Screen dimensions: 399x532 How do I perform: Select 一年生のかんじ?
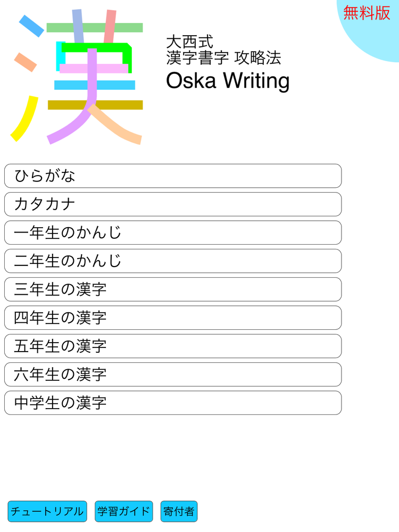pos(173,232)
